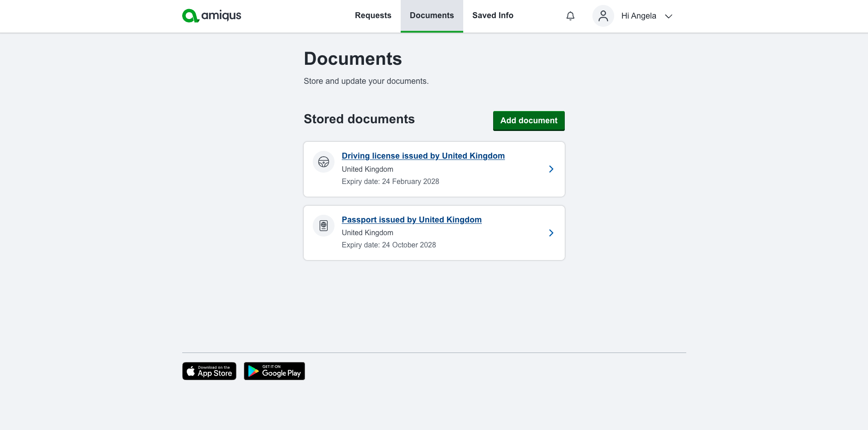The width and height of the screenshot is (868, 430).
Task: Click the Documents page heading
Action: pos(353,59)
